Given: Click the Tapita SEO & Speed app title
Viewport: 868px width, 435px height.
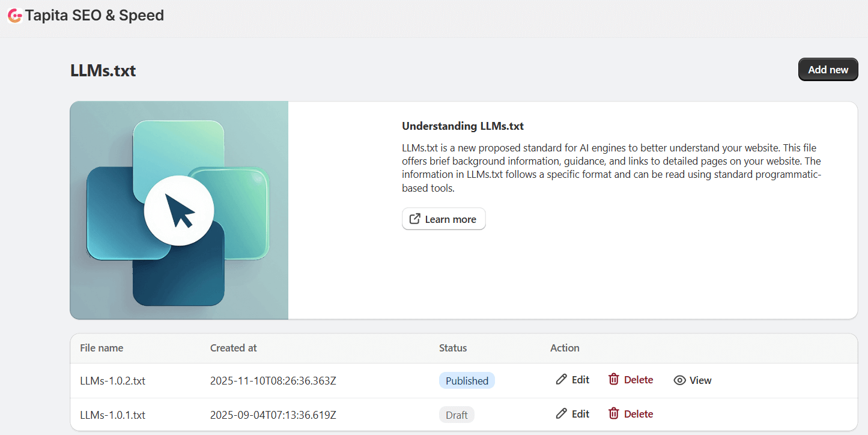Looking at the screenshot, I should tap(94, 16).
